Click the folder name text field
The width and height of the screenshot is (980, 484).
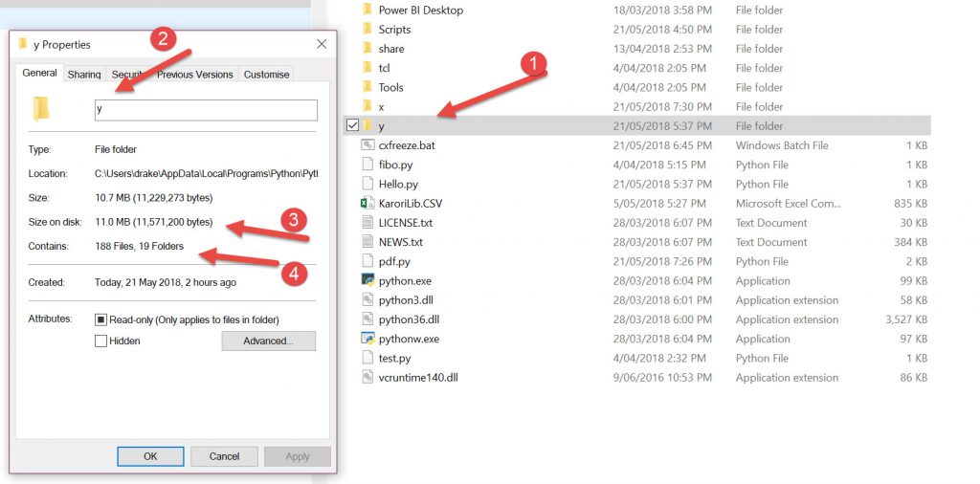coord(205,110)
